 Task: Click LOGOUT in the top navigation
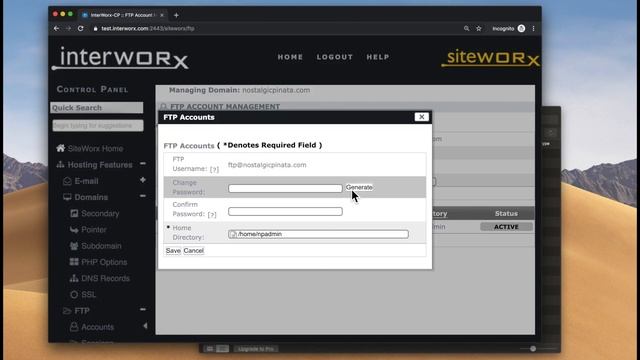[x=335, y=57]
